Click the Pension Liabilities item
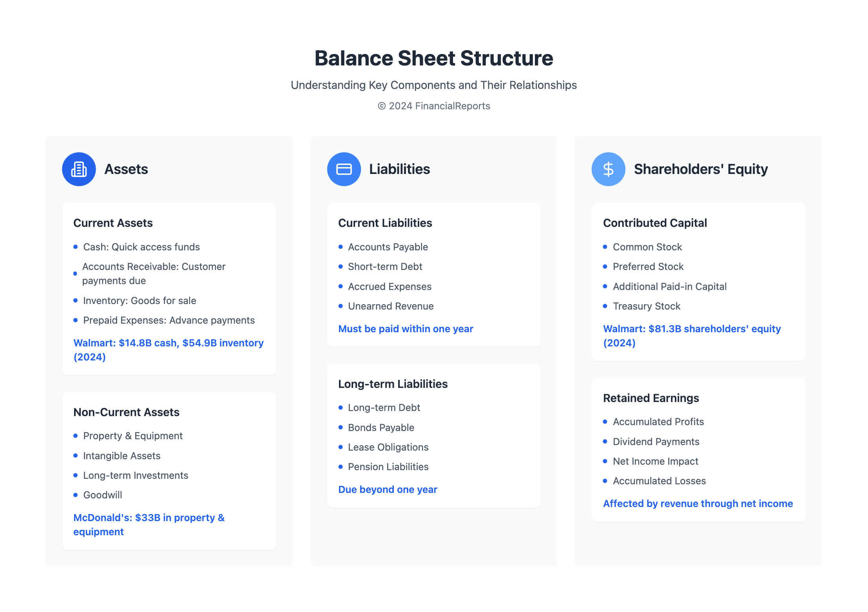868x612 pixels. [x=388, y=467]
